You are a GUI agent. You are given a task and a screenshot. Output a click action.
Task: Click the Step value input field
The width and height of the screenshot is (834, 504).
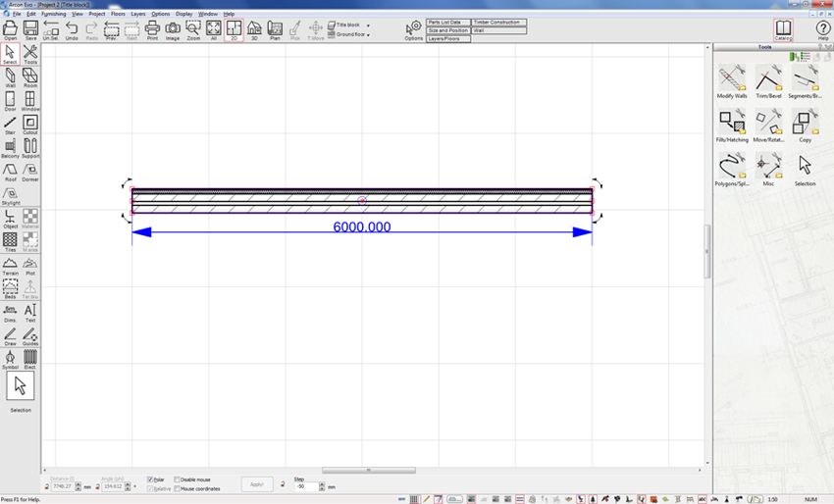click(306, 486)
